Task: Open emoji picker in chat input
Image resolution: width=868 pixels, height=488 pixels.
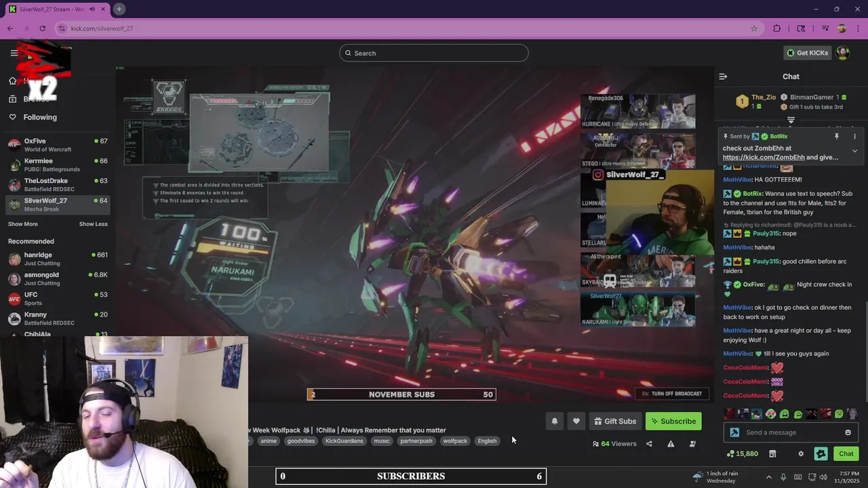Action: pos(848,432)
